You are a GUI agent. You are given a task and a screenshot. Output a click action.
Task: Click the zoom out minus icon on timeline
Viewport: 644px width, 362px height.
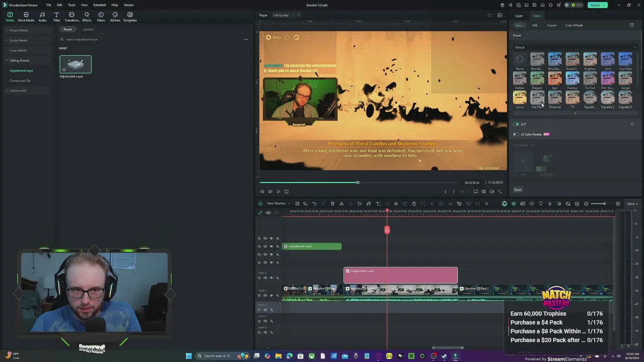pos(586,204)
